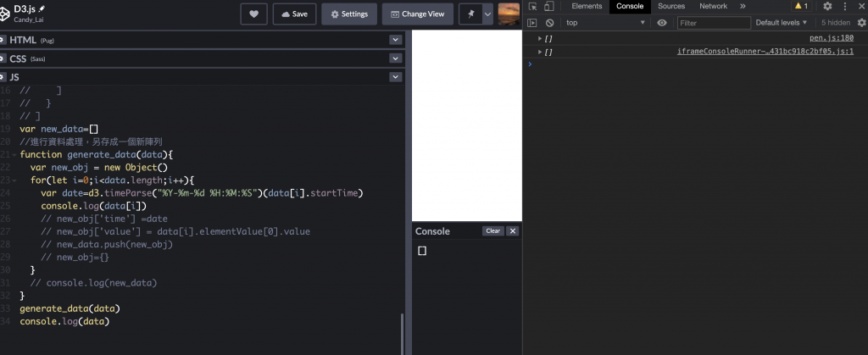Show more DevTools tabs chevron
The image size is (868, 355).
click(x=743, y=6)
